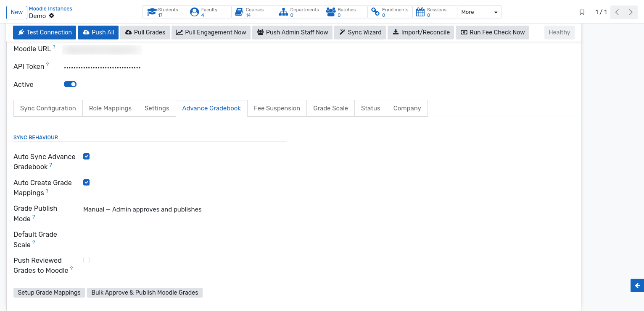Uncheck Auto Sync Advance Gradebook

(86, 157)
